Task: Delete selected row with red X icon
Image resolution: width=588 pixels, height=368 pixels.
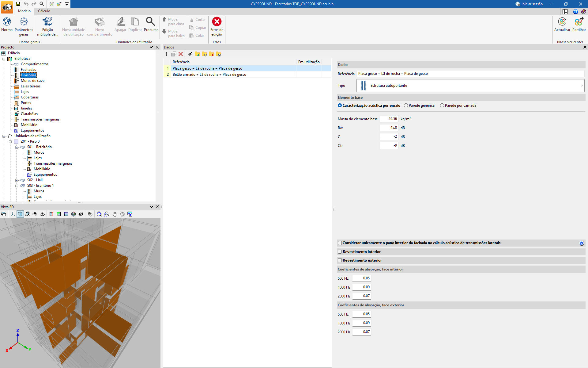Action: tap(181, 54)
